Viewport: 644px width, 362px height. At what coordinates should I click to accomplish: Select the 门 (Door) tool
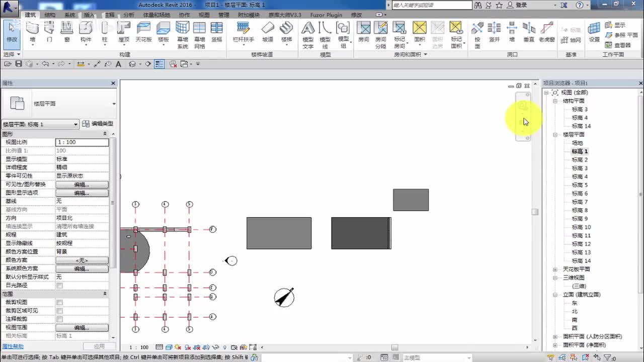pos(49,32)
